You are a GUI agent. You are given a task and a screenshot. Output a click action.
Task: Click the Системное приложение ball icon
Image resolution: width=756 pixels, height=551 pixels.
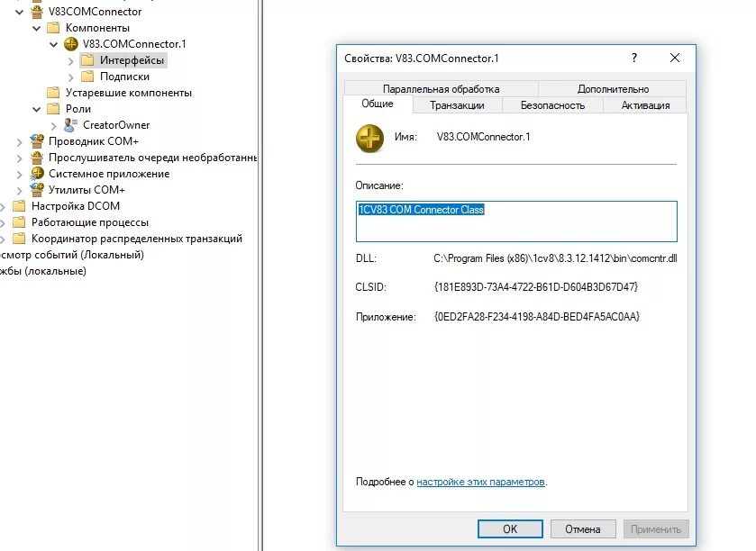click(x=37, y=174)
